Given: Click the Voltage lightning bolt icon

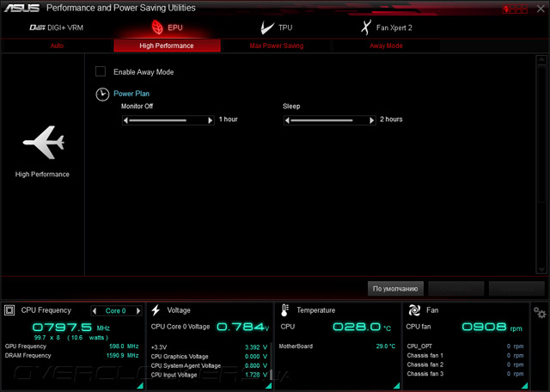Looking at the screenshot, I should 156,309.
